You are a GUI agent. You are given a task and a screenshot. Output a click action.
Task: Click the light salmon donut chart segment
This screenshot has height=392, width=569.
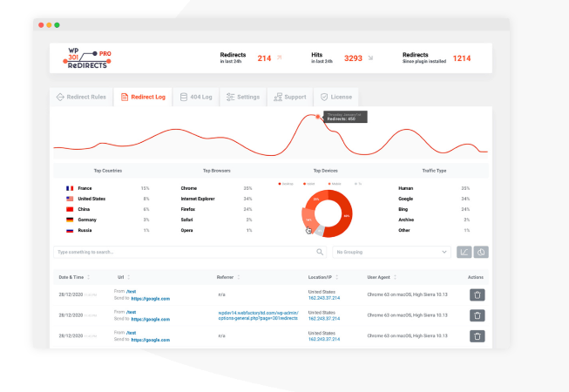[308, 219]
